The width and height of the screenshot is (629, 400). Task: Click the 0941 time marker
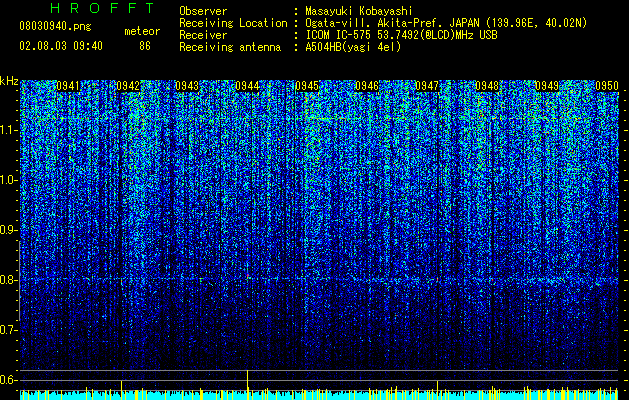(68, 86)
